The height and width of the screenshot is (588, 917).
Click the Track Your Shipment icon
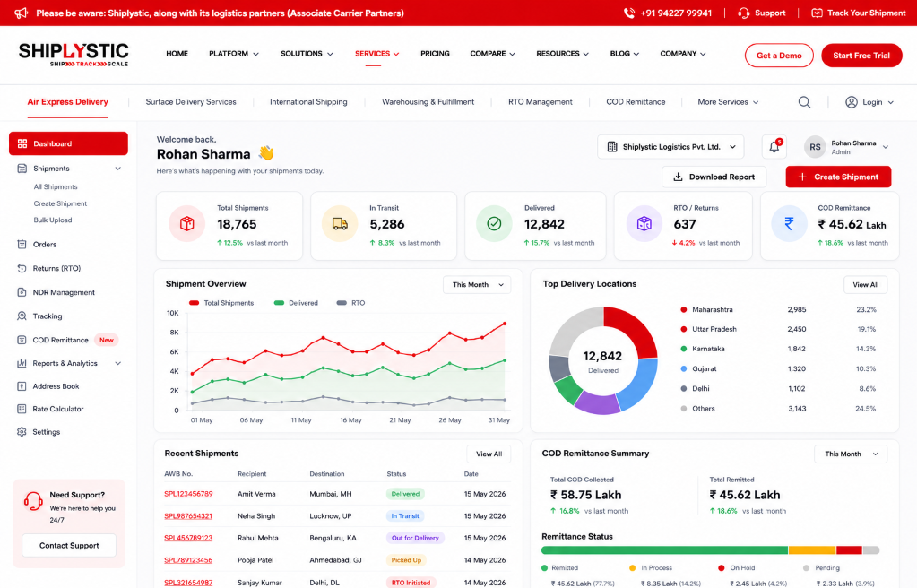[817, 13]
